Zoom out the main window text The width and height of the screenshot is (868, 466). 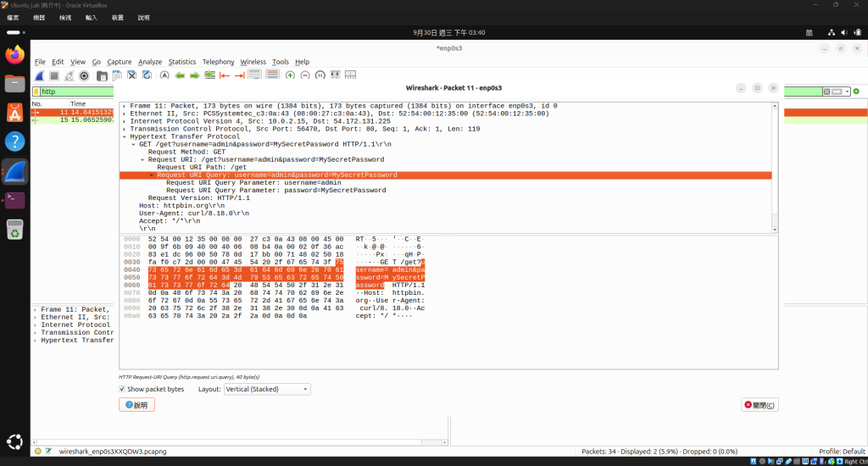(x=305, y=75)
